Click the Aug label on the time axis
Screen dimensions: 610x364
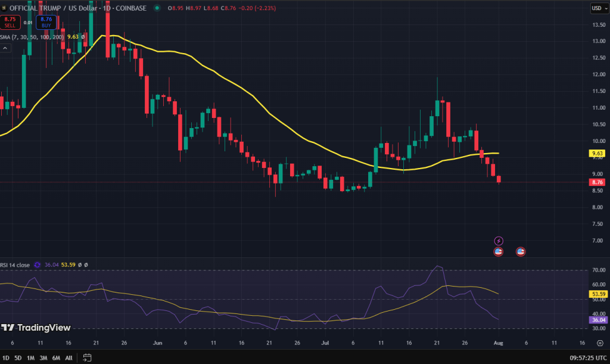[499, 343]
